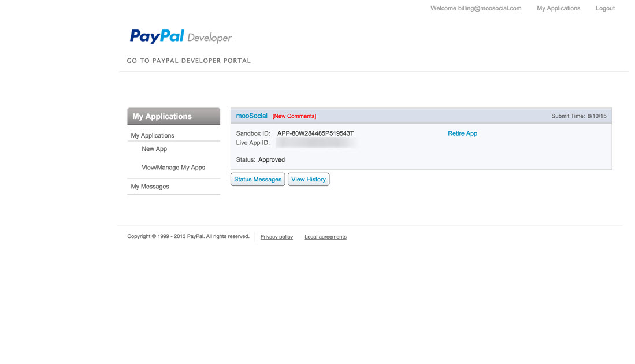This screenshot has width=635, height=364.
Task: Open the Legal agreements footer link
Action: (325, 237)
